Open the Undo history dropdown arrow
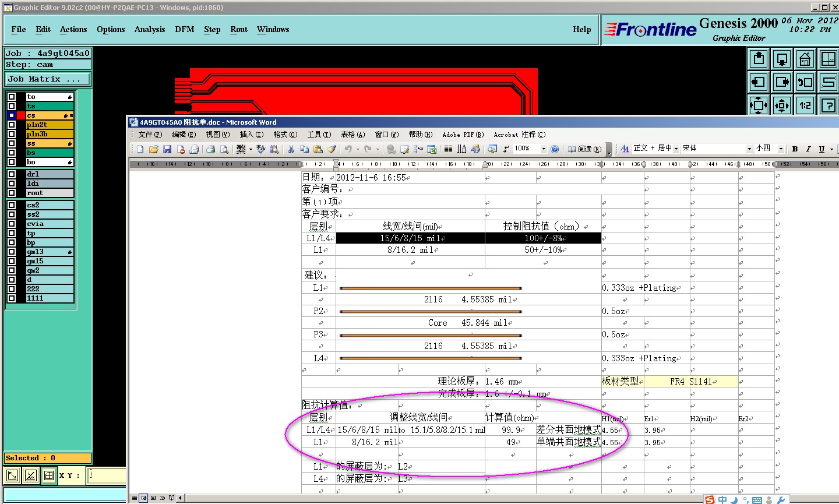 pos(357,149)
